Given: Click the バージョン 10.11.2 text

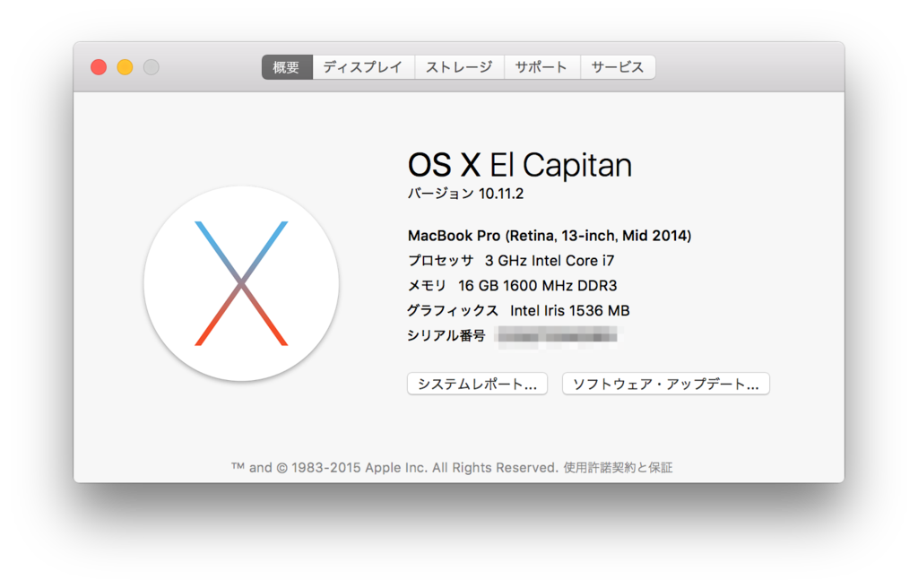Looking at the screenshot, I should tap(465, 194).
